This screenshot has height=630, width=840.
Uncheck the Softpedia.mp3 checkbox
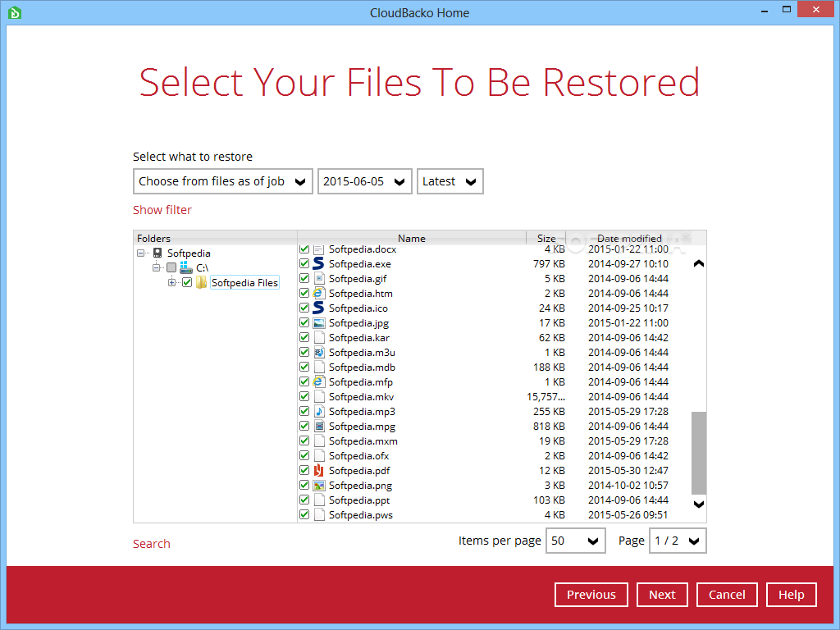point(304,412)
